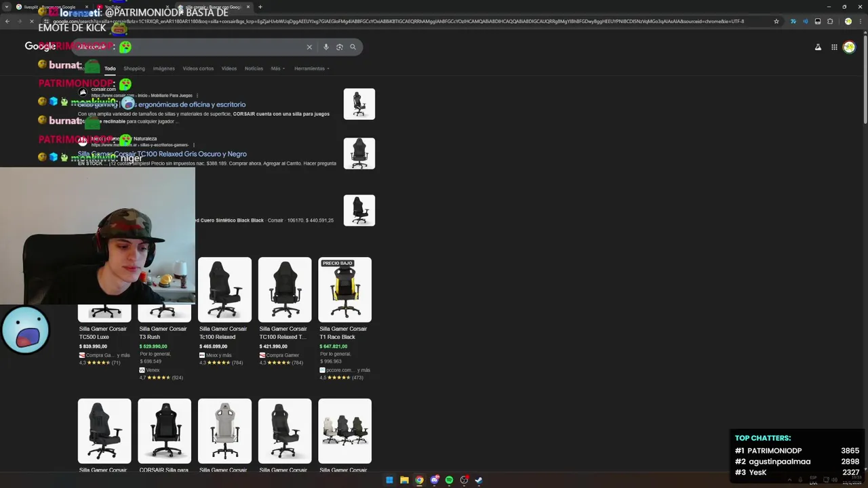Close the silla corsair tab
This screenshot has height=488, width=868.
248,7
